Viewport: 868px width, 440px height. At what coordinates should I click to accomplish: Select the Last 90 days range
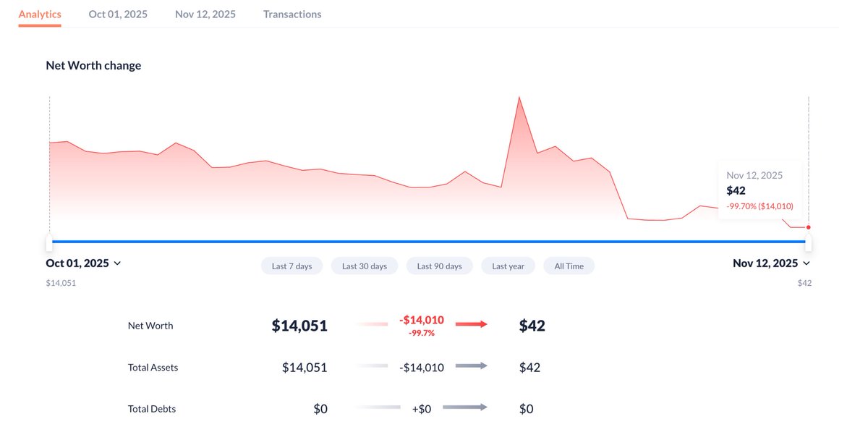[x=438, y=266]
